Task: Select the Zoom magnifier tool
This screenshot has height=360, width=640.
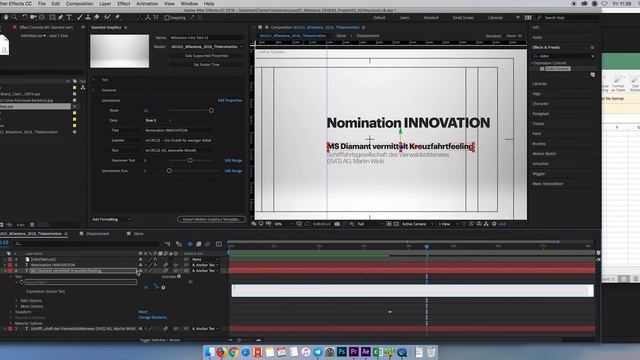Action: point(15,18)
